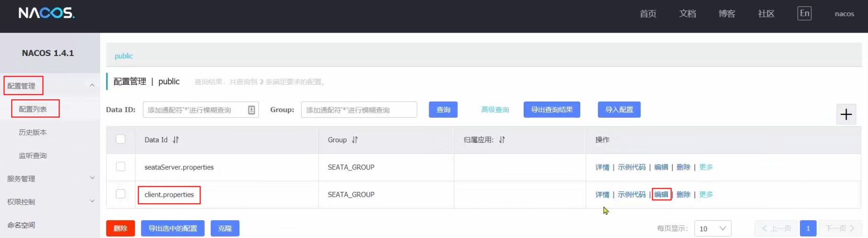Click 导出查询结果 button
Viewport: 868px width, 238px height.
pos(552,110)
